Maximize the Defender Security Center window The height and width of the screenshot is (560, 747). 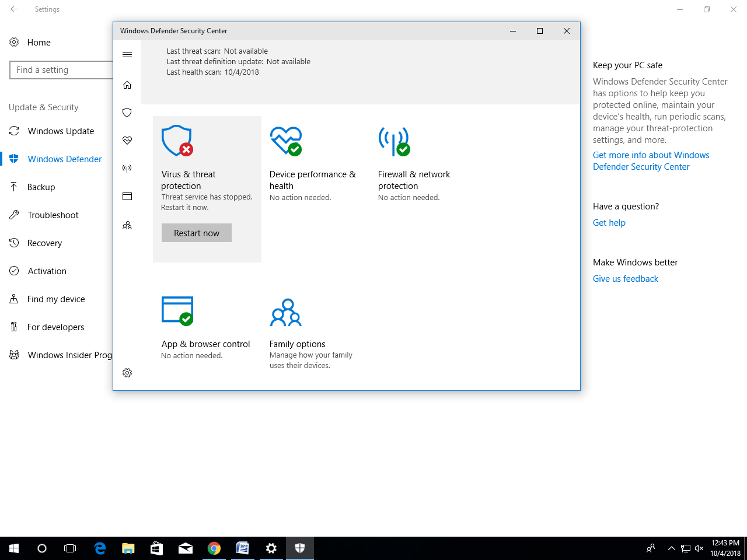click(540, 31)
